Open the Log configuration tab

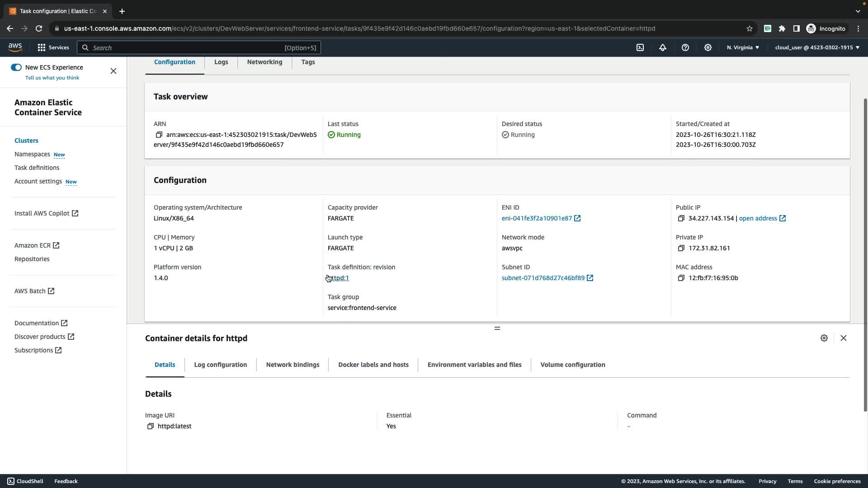tap(220, 365)
